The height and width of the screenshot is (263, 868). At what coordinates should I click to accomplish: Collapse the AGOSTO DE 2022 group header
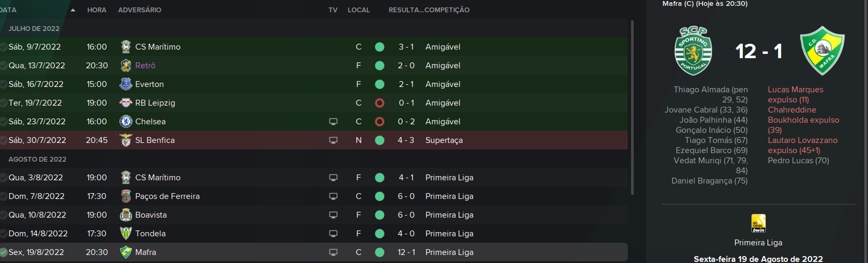37,160
